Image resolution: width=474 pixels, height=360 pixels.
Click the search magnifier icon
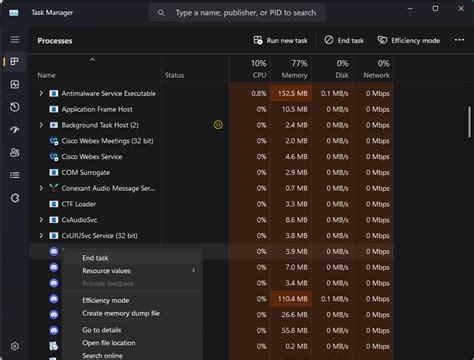click(x=161, y=13)
